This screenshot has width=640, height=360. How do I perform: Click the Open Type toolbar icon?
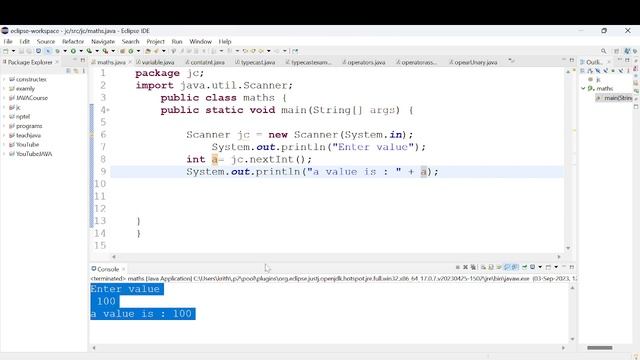(x=148, y=51)
